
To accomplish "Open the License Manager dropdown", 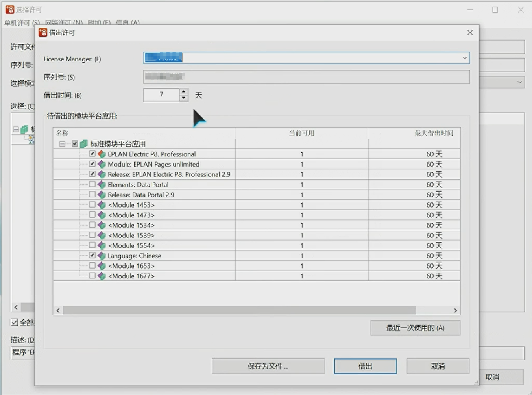I will (465, 58).
